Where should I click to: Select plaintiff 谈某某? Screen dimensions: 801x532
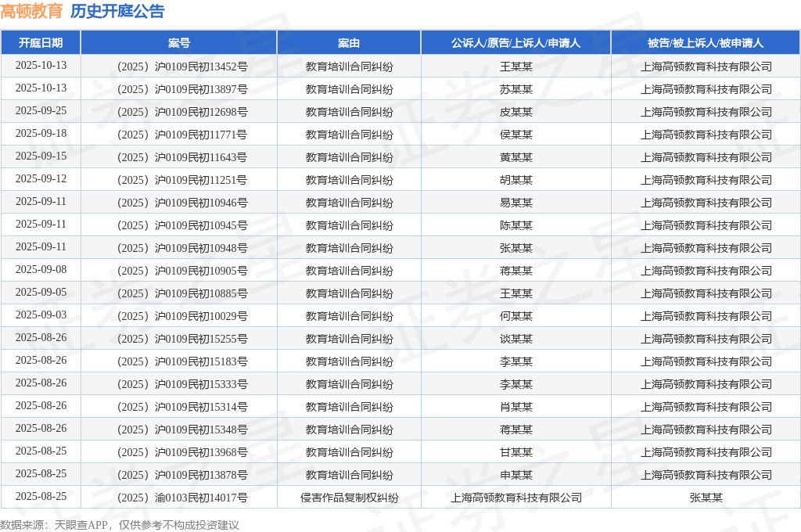(516, 339)
